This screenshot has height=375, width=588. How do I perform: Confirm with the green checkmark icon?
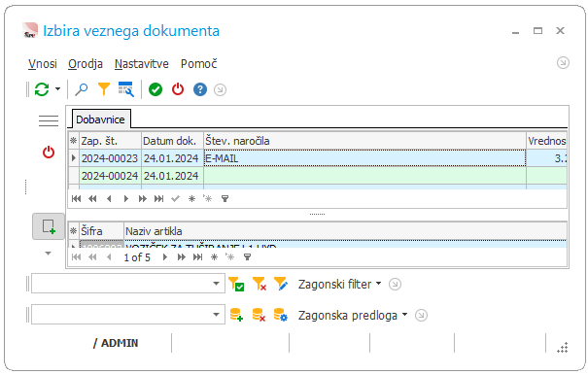156,89
